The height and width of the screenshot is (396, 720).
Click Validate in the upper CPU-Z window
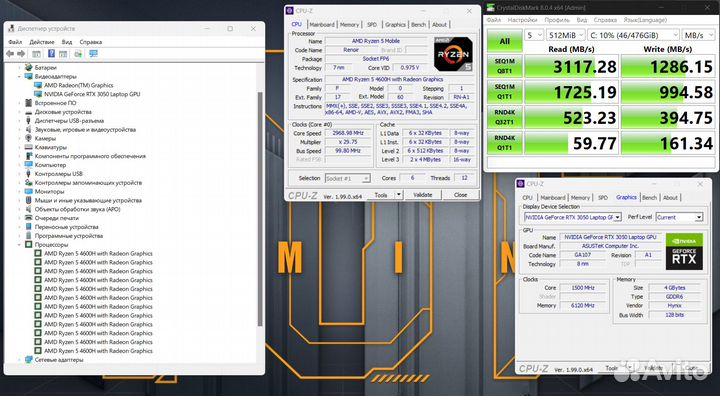(x=422, y=195)
